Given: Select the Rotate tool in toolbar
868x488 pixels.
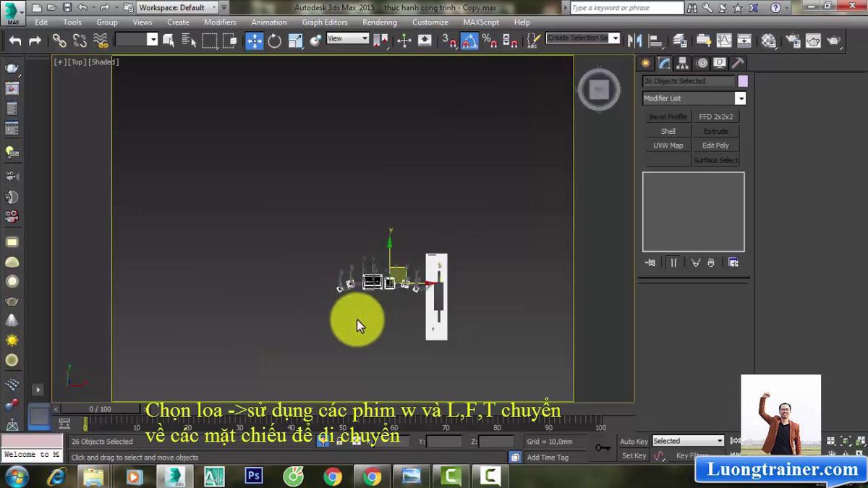Looking at the screenshot, I should tap(274, 41).
